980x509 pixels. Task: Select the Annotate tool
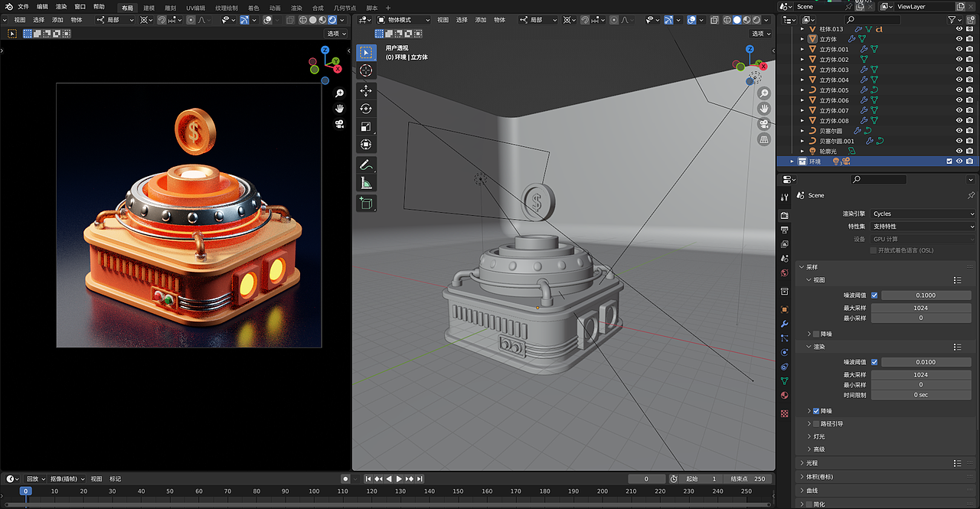[x=366, y=164]
